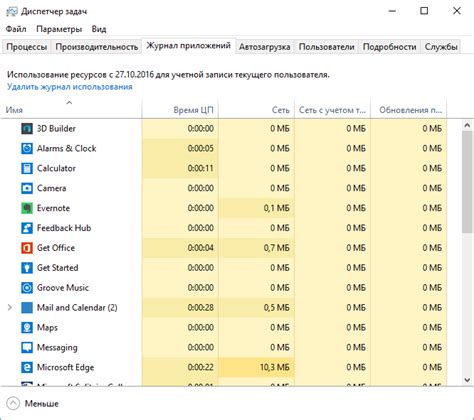Switch to the Подробности tab

(389, 47)
